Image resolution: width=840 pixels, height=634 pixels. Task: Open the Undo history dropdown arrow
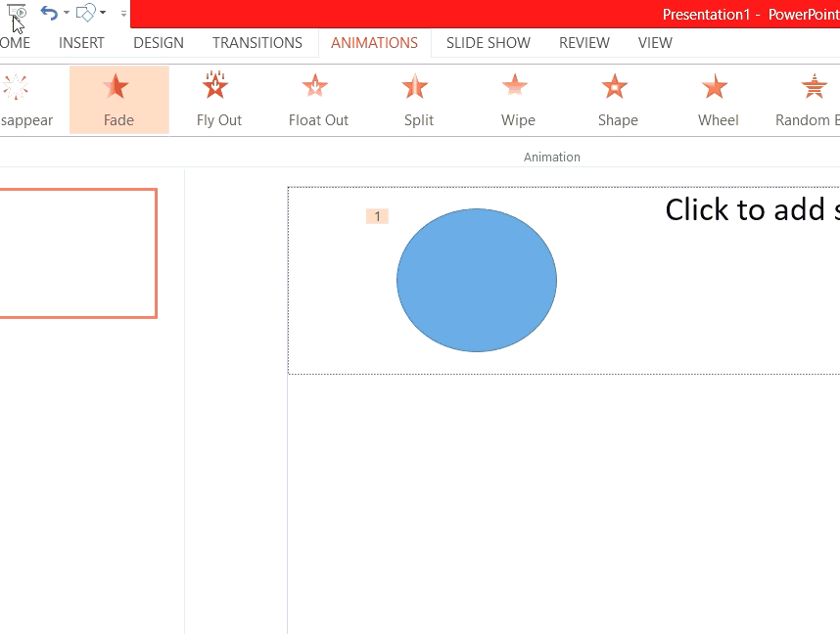(67, 13)
